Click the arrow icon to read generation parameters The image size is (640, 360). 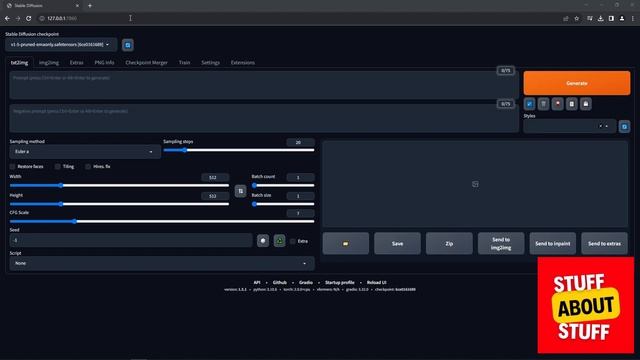pyautogui.click(x=529, y=104)
